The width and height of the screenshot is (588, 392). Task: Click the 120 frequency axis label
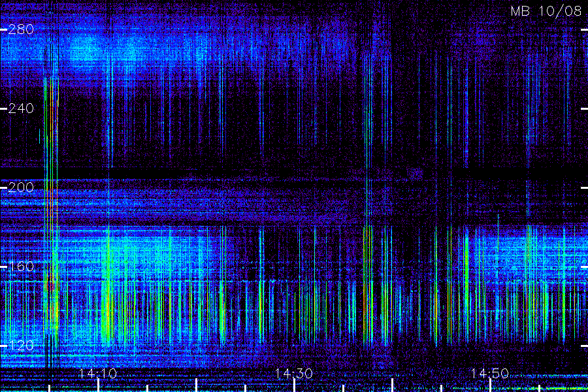21,346
